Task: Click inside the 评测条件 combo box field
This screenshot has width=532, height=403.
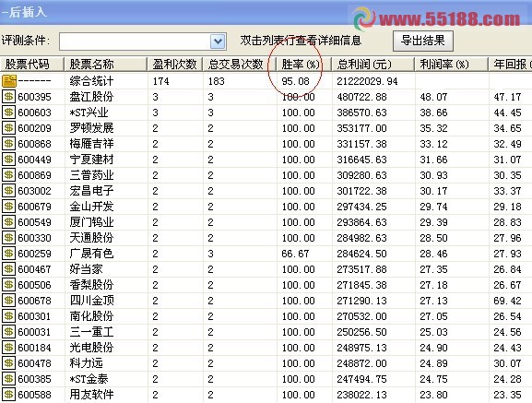Action: click(x=135, y=41)
